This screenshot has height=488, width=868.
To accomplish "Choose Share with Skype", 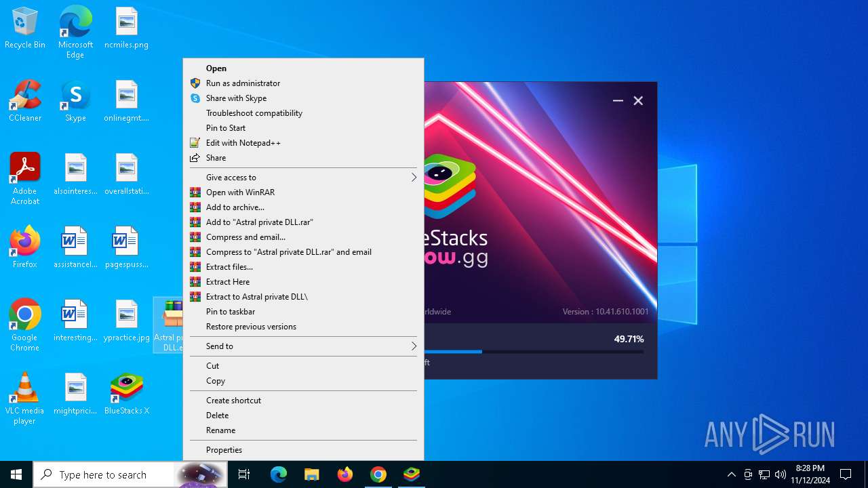I will [303, 98].
